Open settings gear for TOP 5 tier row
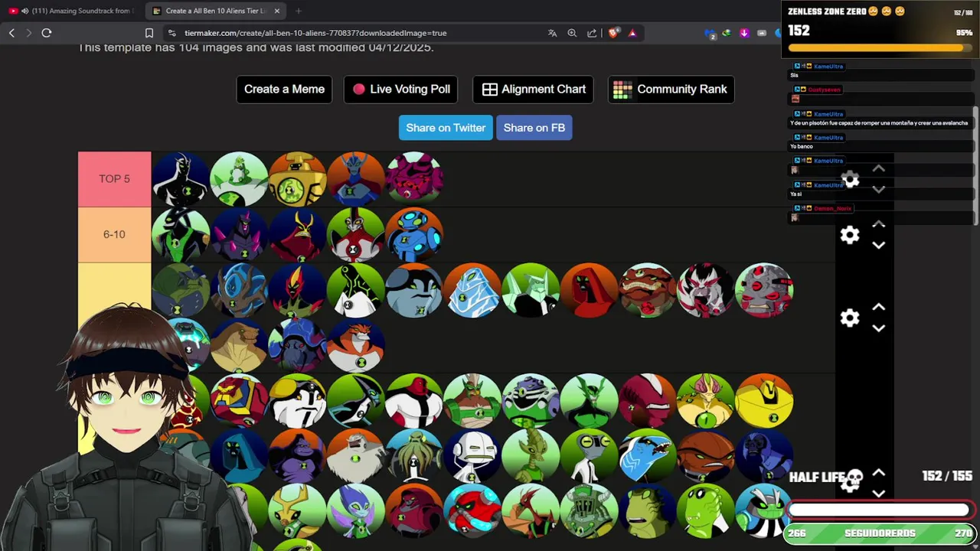This screenshot has width=980, height=551. (850, 179)
